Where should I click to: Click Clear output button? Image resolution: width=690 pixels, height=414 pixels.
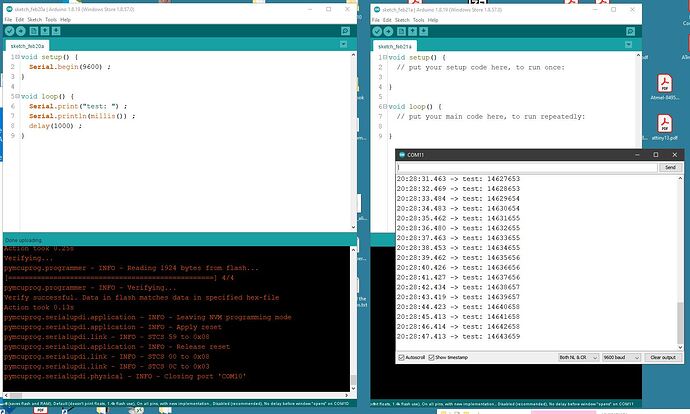click(x=663, y=357)
